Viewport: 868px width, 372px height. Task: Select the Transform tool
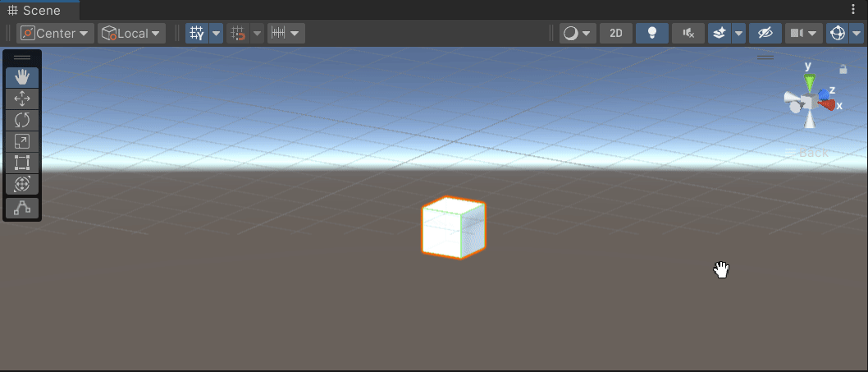[x=22, y=183]
